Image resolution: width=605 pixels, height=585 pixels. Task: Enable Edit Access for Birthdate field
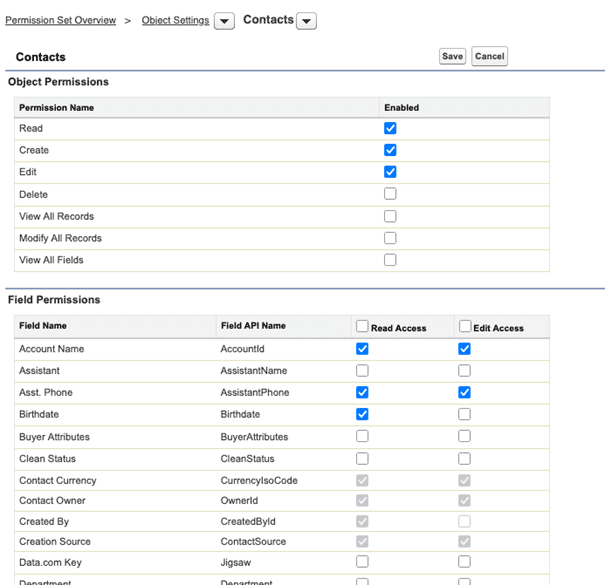pos(464,414)
